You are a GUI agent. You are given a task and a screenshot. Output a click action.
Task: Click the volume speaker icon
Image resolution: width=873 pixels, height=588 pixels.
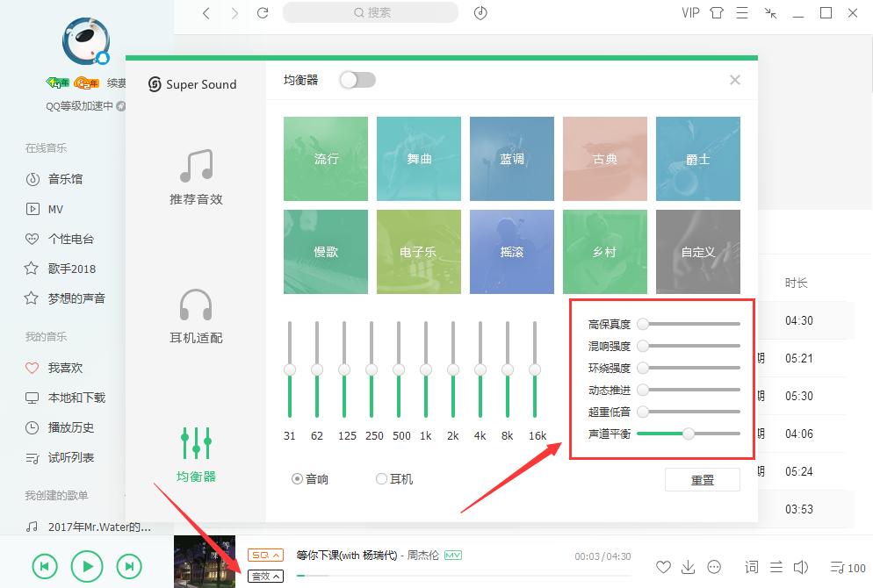click(x=802, y=566)
